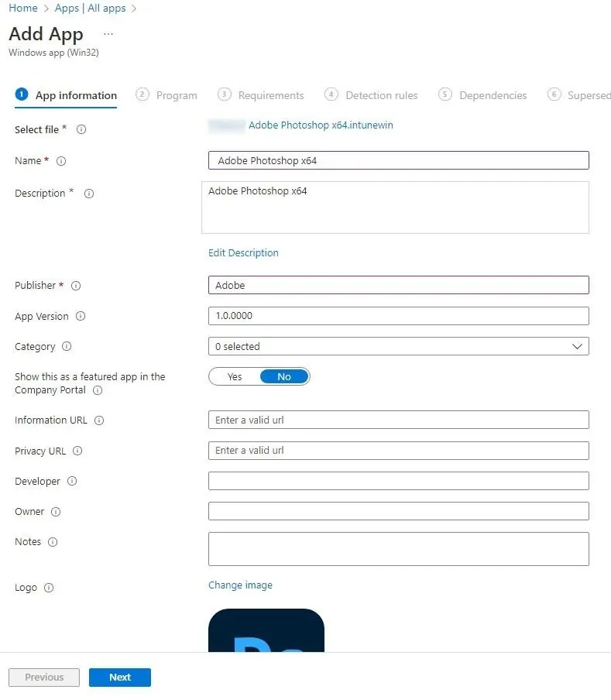Focus the Publisher input field

coord(399,285)
